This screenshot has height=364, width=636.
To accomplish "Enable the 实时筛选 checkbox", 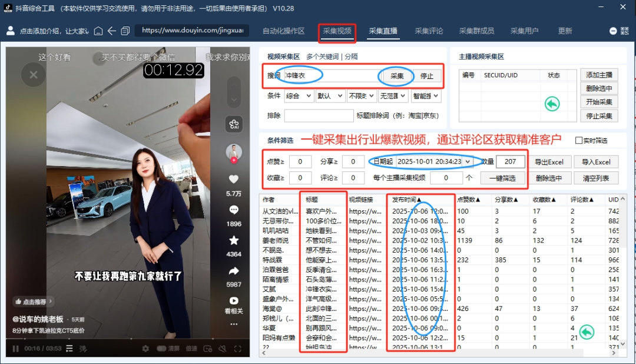I will click(579, 140).
